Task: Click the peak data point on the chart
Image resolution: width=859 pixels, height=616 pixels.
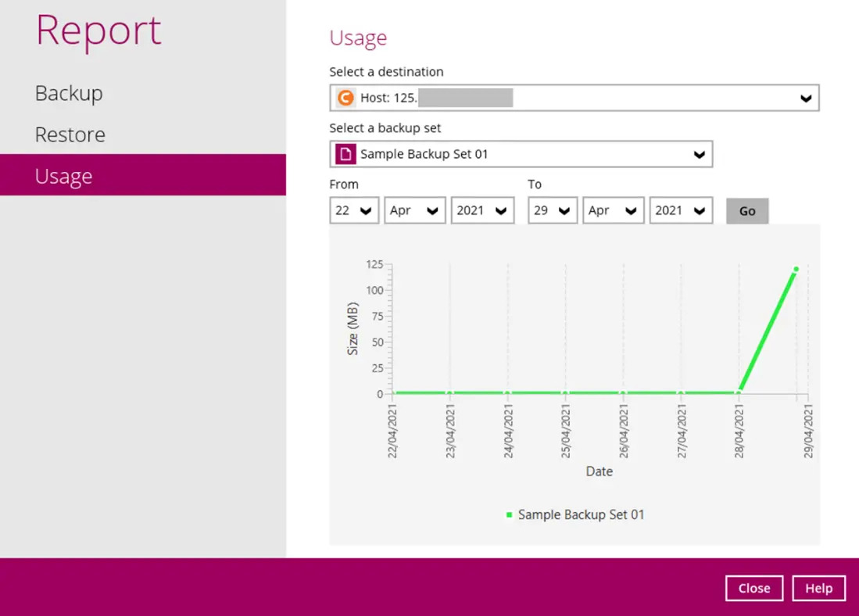Action: click(796, 270)
